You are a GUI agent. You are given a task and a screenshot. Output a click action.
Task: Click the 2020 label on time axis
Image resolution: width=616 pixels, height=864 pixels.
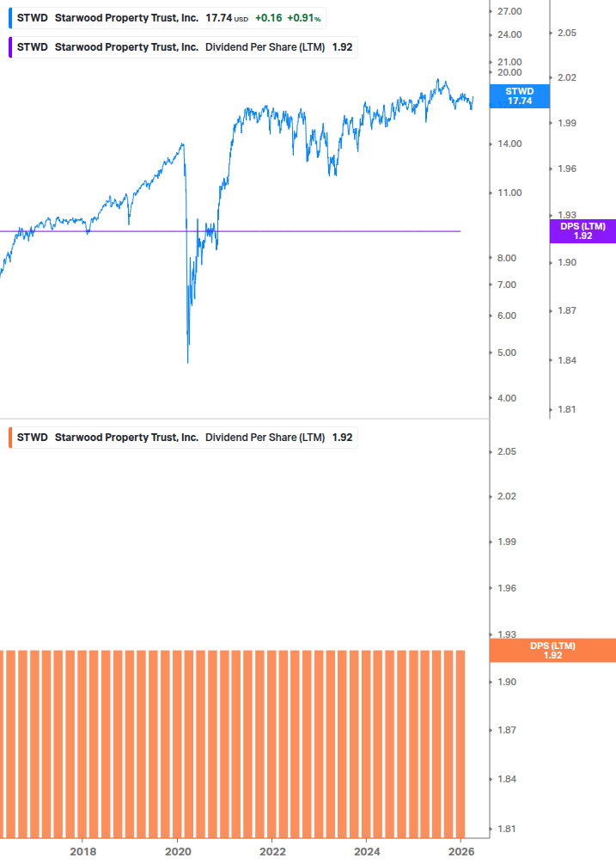coord(178,852)
